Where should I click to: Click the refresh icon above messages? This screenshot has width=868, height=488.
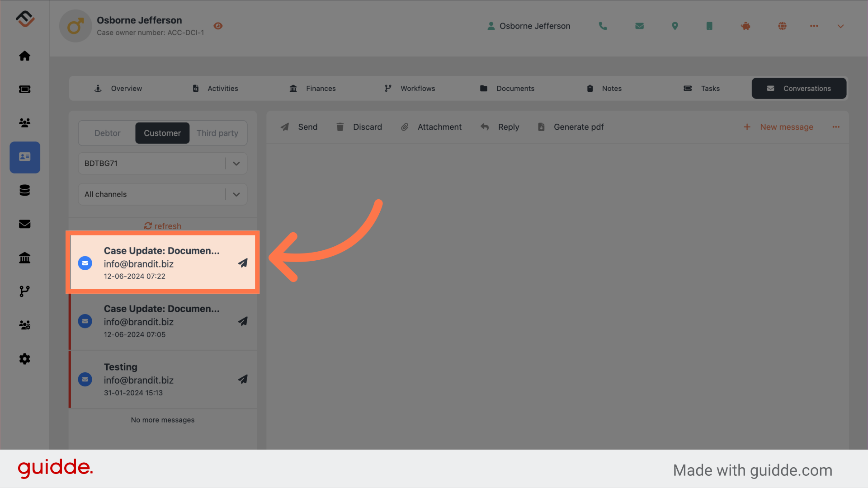(x=148, y=226)
